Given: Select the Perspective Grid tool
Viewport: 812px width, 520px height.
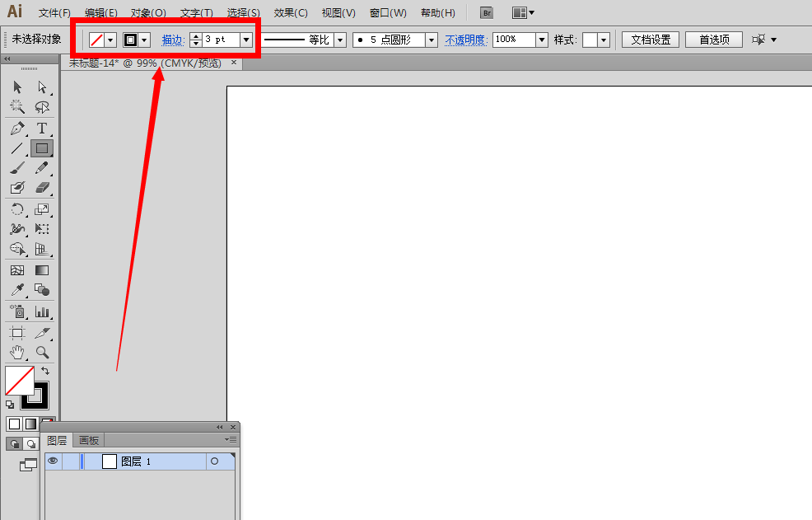Looking at the screenshot, I should (42, 249).
